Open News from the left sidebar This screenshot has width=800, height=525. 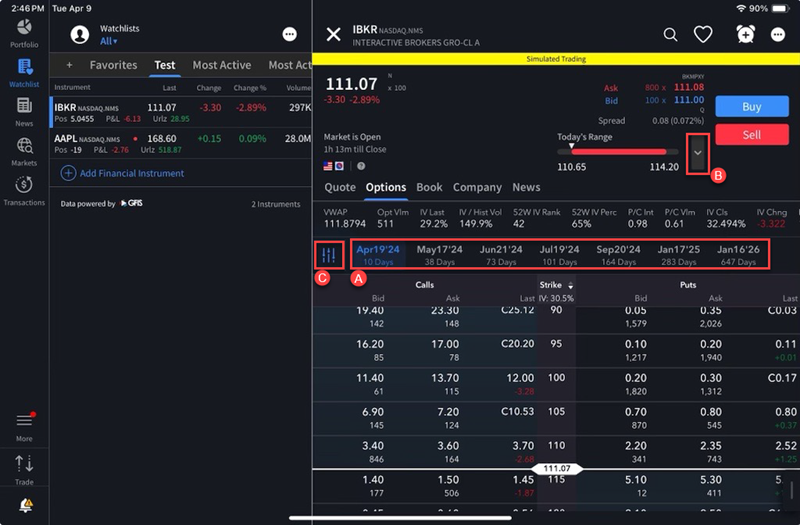(x=24, y=113)
